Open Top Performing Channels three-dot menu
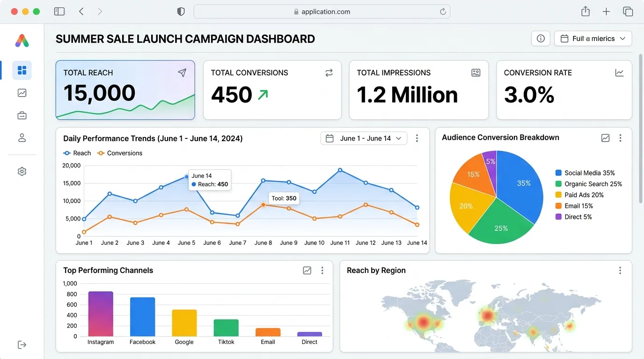This screenshot has width=644, height=359. (x=322, y=270)
